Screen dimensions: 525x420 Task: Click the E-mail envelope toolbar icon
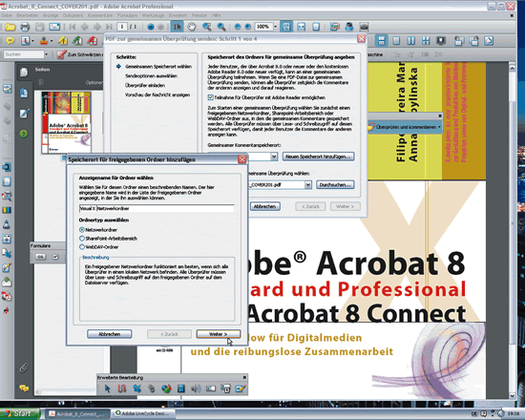pos(54,27)
